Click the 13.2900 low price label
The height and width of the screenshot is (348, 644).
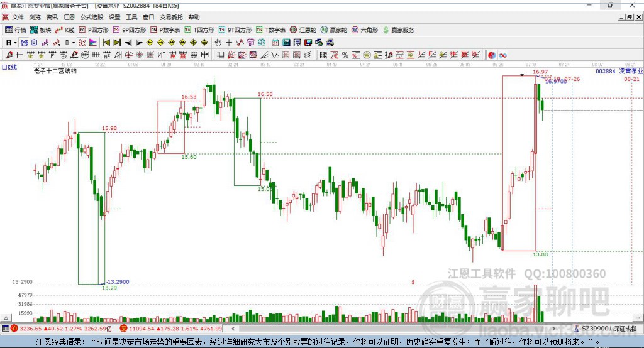pyautogui.click(x=118, y=282)
